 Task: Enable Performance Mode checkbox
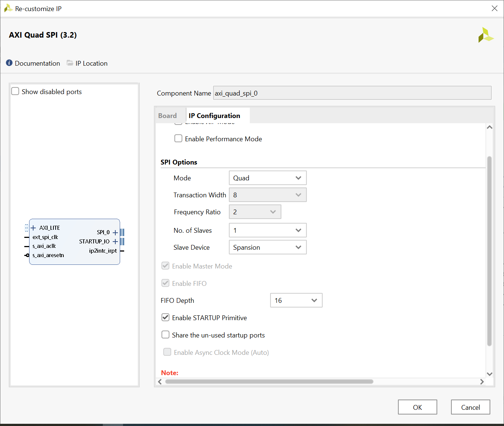[x=178, y=139]
